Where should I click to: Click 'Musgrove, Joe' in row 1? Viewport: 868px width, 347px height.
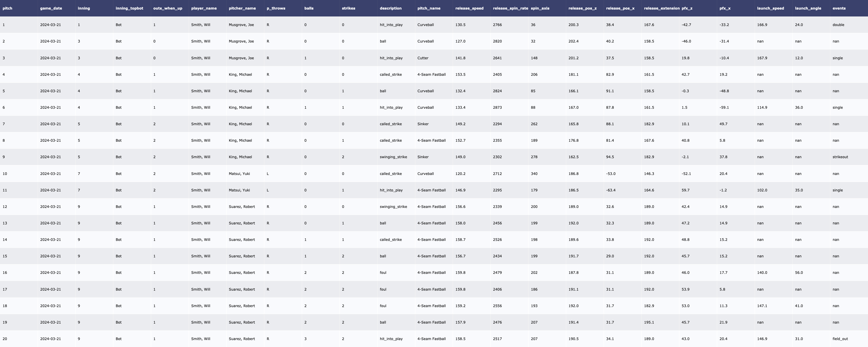point(241,25)
